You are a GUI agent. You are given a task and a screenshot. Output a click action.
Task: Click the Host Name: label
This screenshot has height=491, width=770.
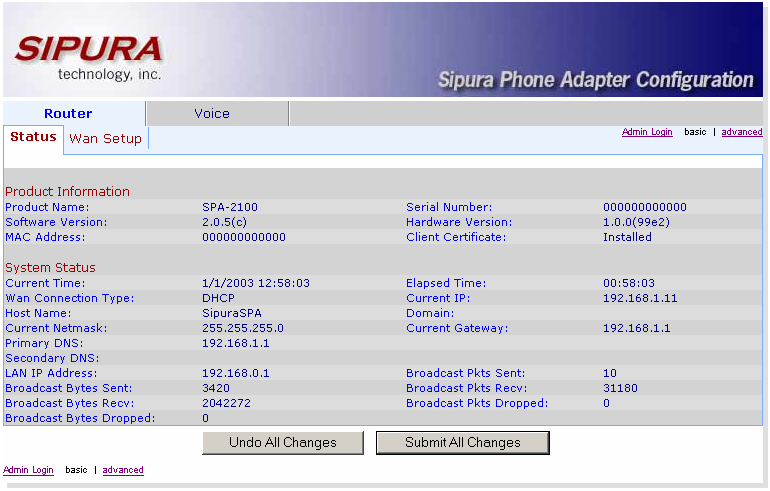(x=38, y=313)
